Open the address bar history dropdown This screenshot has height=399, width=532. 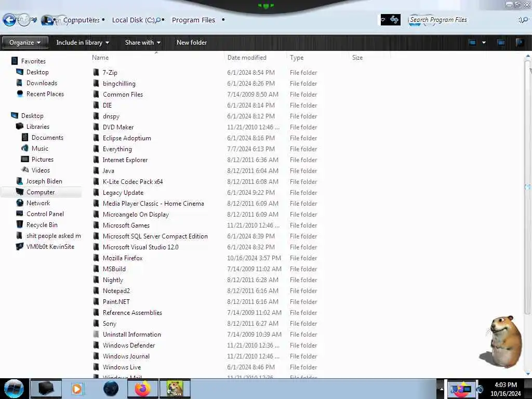(x=383, y=20)
